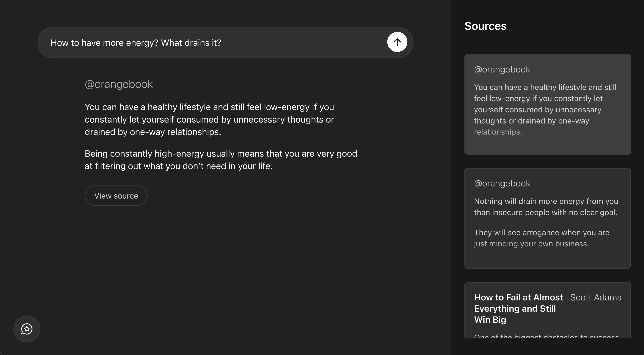Click @orangebook on the second source card
Screen dimensions: 644x355
point(502,183)
